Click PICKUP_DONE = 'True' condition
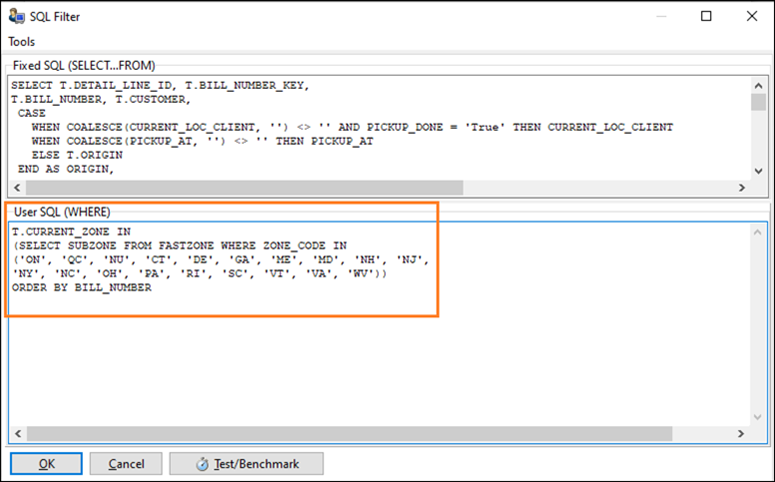 point(435,127)
